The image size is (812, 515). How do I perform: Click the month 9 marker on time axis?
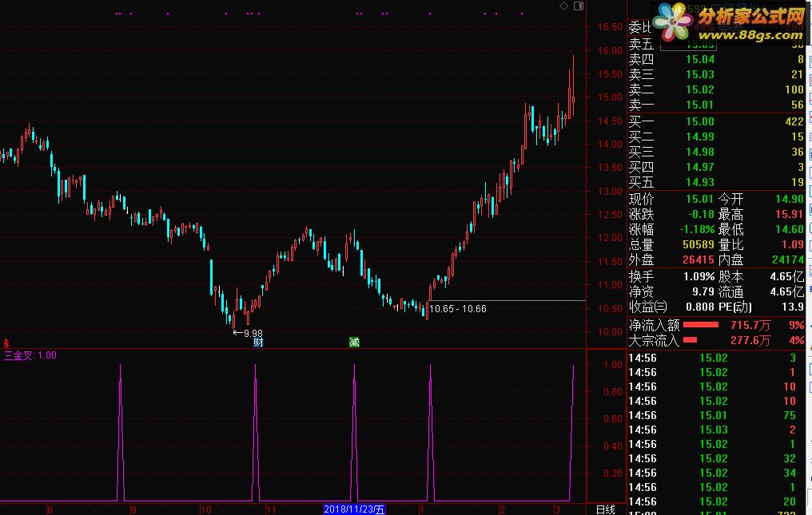(133, 510)
